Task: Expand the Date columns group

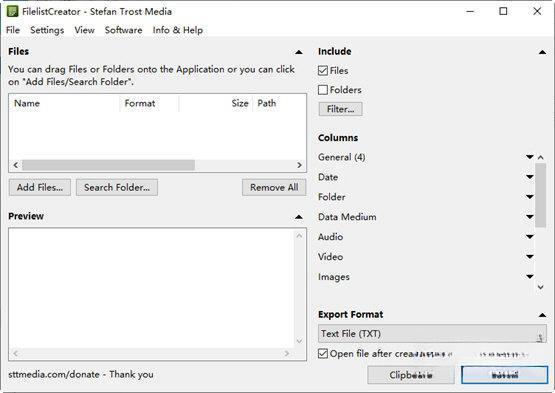Action: click(x=530, y=177)
